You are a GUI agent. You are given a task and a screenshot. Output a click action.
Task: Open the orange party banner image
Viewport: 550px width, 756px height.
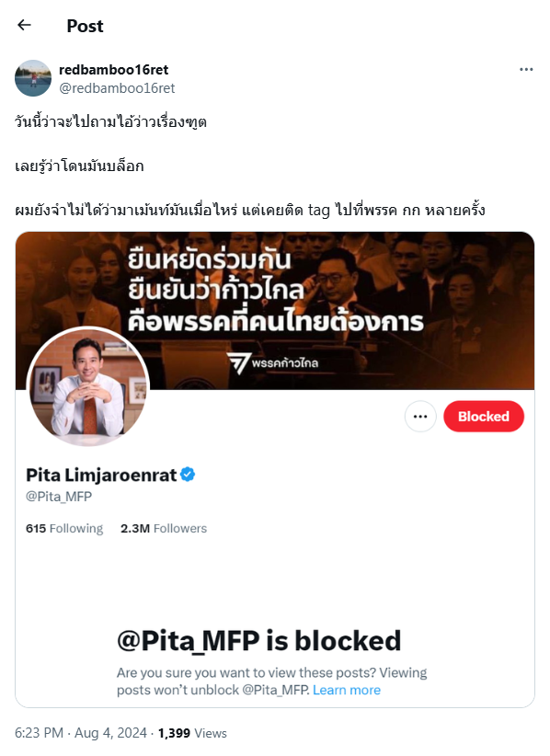(275, 311)
